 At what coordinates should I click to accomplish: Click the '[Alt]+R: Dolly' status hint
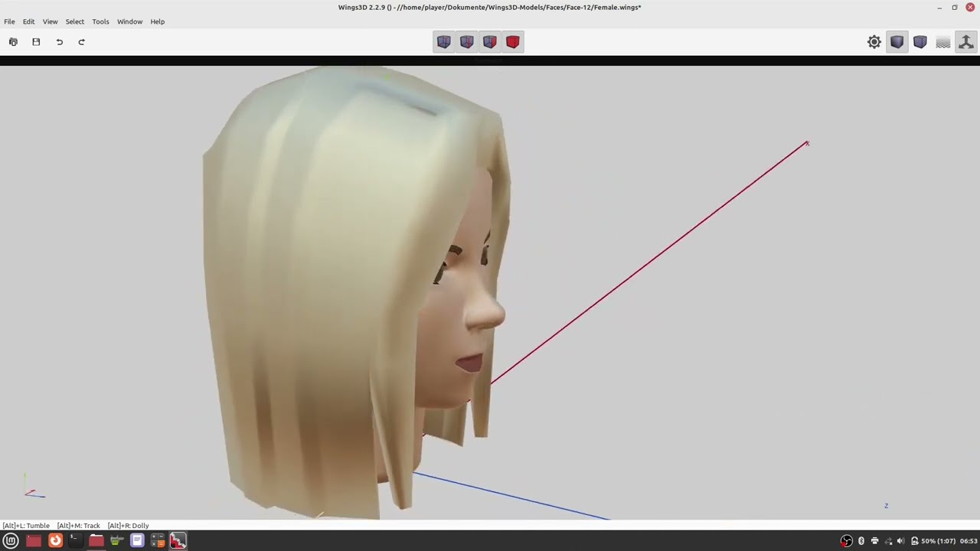point(129,526)
